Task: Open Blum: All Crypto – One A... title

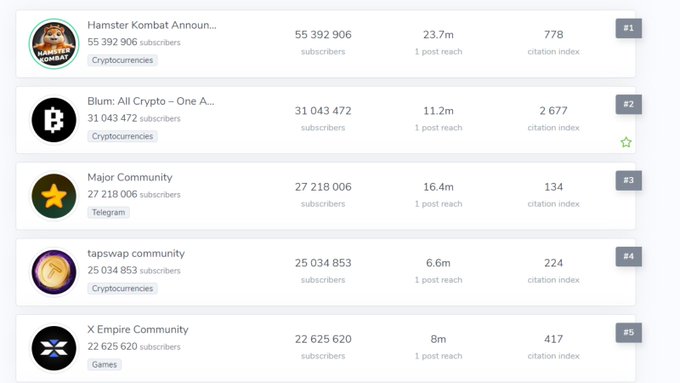Action: (x=151, y=101)
